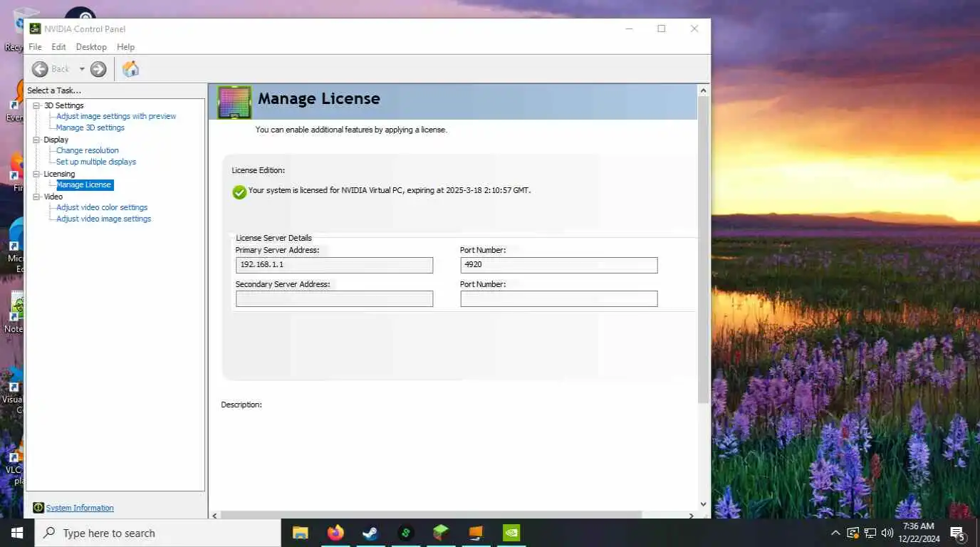Collapse the Video tree node
Viewport: 980px width, 547px height.
[x=37, y=197]
